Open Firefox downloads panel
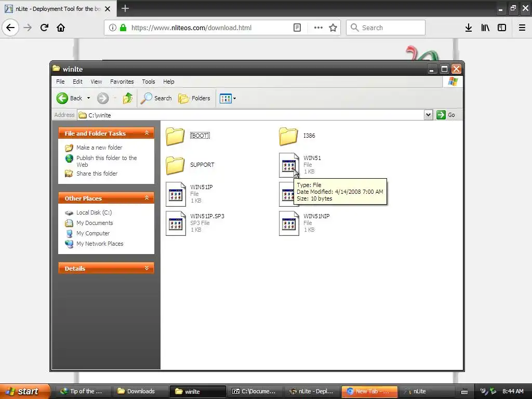Viewport: 532px width, 399px height. pyautogui.click(x=468, y=28)
